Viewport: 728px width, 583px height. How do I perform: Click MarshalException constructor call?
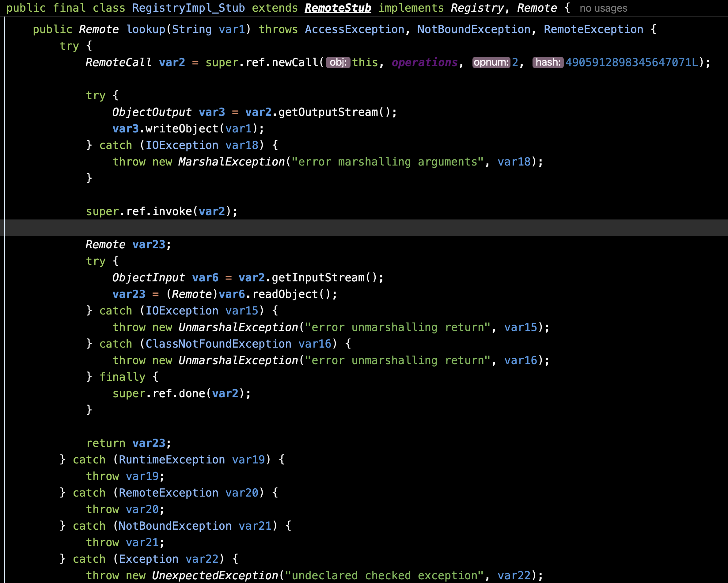click(x=231, y=162)
